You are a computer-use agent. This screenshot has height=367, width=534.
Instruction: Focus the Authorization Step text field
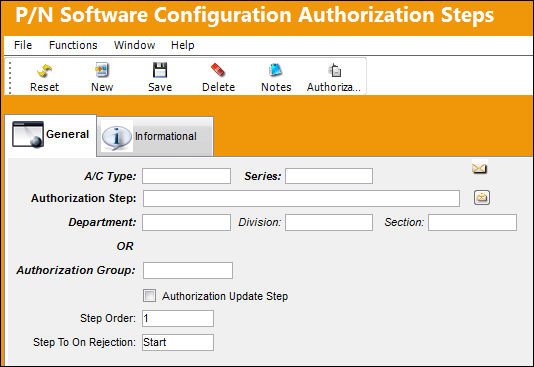coord(301,198)
